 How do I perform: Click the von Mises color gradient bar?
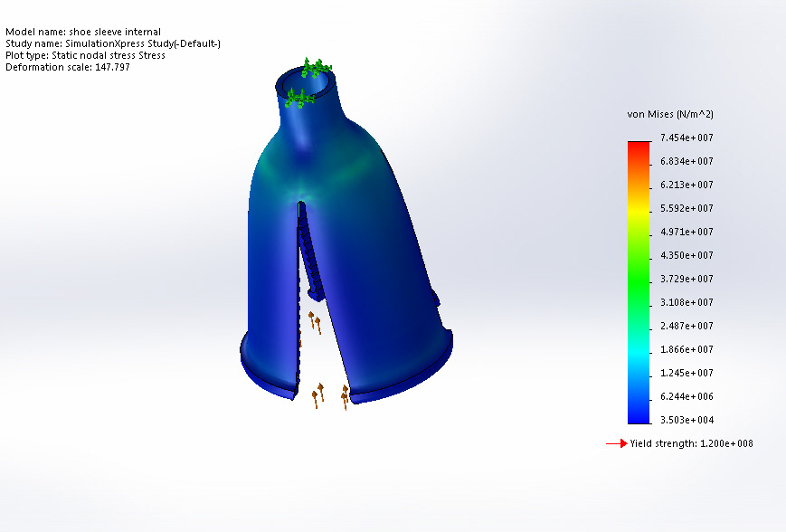(x=639, y=283)
